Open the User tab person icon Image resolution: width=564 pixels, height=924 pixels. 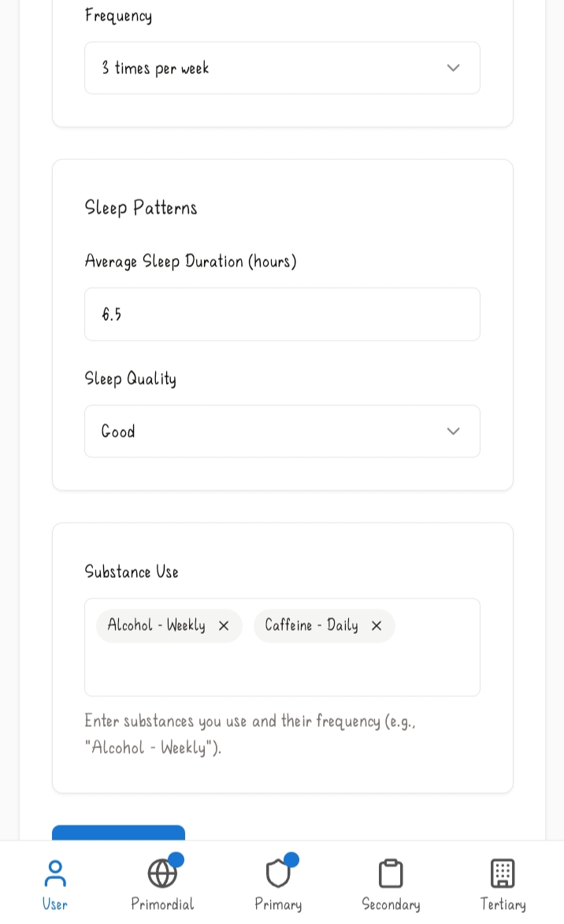point(55,874)
